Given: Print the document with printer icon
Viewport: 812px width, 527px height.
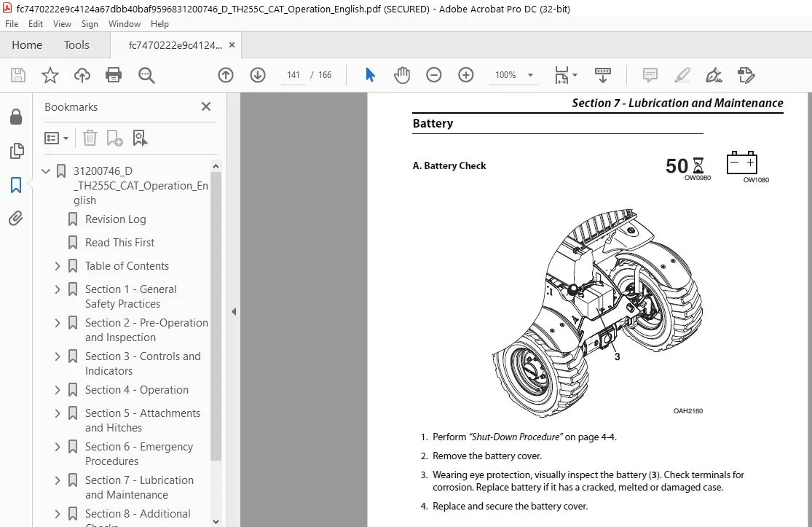Looking at the screenshot, I should point(114,75).
